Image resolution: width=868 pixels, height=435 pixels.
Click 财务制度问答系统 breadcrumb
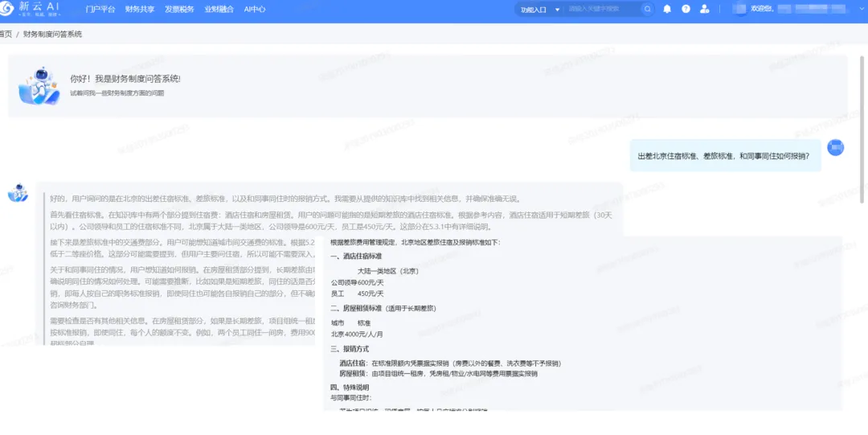[x=52, y=34]
